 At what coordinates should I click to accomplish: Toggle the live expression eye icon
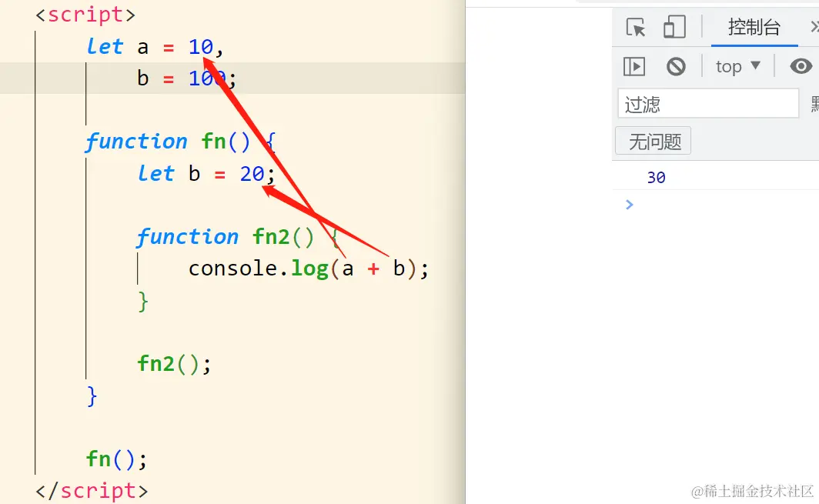[x=801, y=66]
